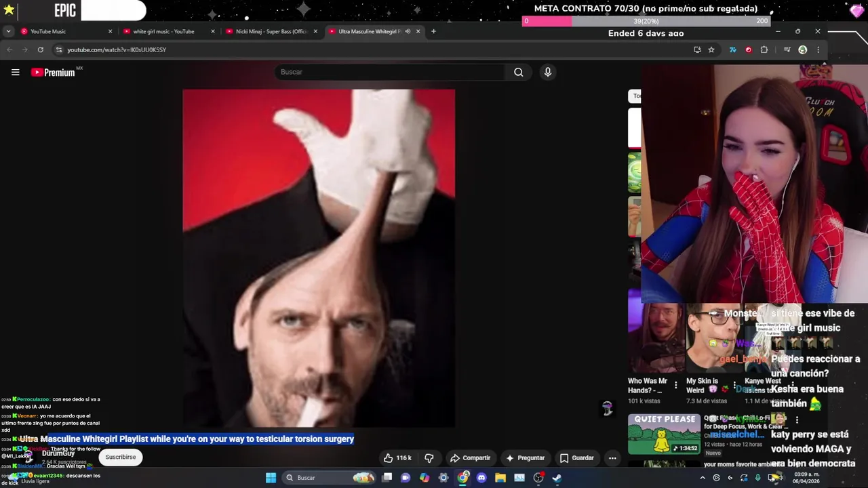Open options for Who Was Mr Hands video
The image size is (868, 488).
pyautogui.click(x=675, y=386)
